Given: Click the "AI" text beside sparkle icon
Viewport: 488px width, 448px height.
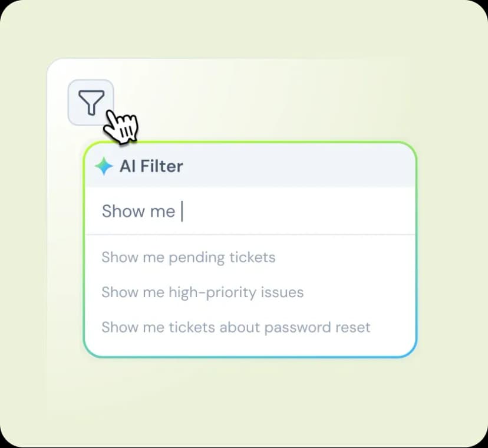Looking at the screenshot, I should pyautogui.click(x=128, y=166).
